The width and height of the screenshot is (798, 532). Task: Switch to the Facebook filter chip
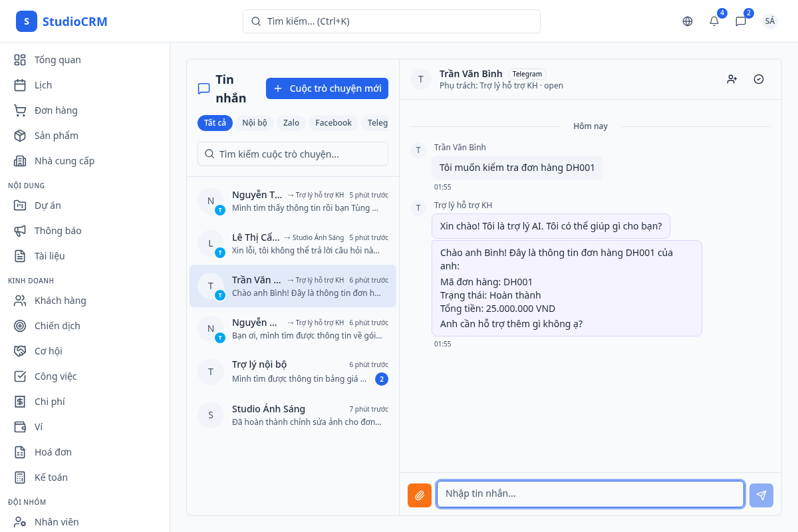coord(333,123)
